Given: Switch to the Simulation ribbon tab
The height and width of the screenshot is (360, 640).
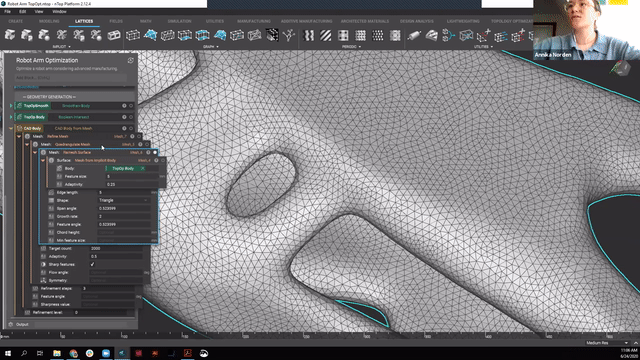Looking at the screenshot, I should (179, 21).
